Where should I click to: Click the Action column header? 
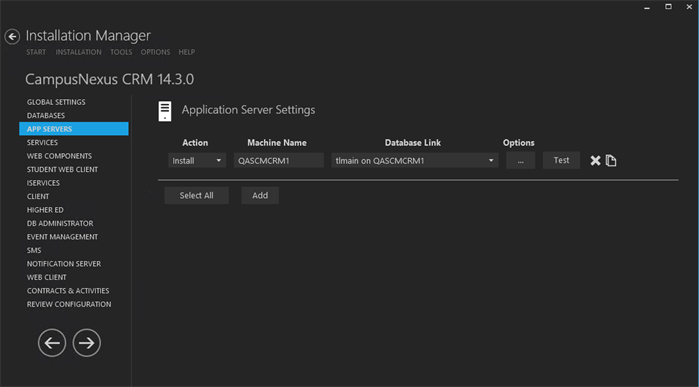click(195, 143)
